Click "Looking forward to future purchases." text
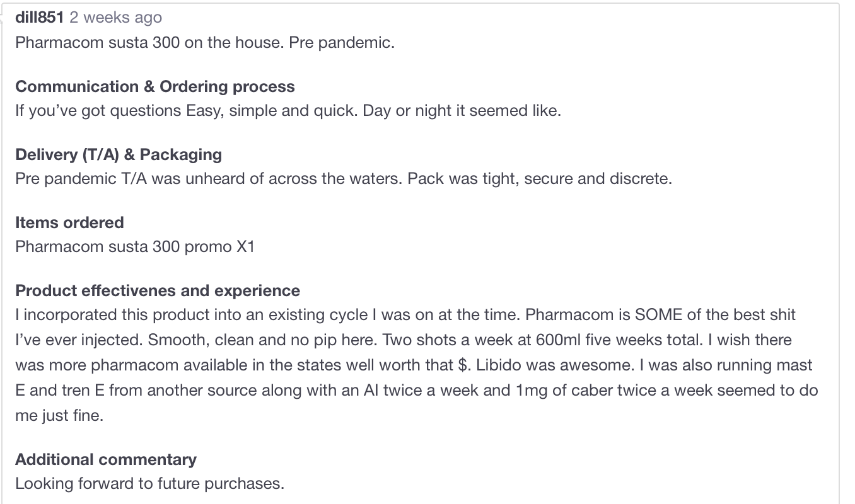855x504 pixels. click(150, 484)
